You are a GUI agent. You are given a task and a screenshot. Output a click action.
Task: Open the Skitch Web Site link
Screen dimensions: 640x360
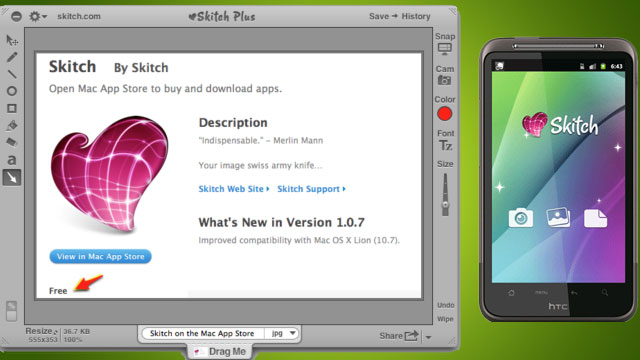[x=234, y=189]
